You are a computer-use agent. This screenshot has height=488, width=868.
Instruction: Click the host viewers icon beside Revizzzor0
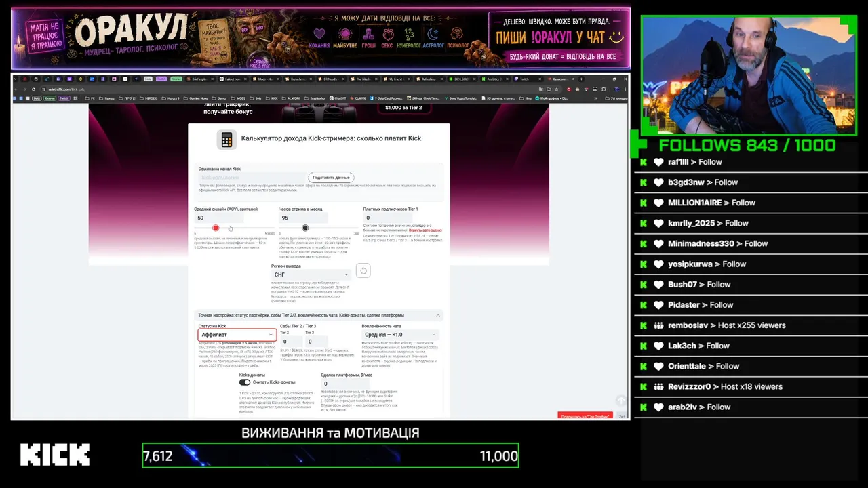click(658, 386)
